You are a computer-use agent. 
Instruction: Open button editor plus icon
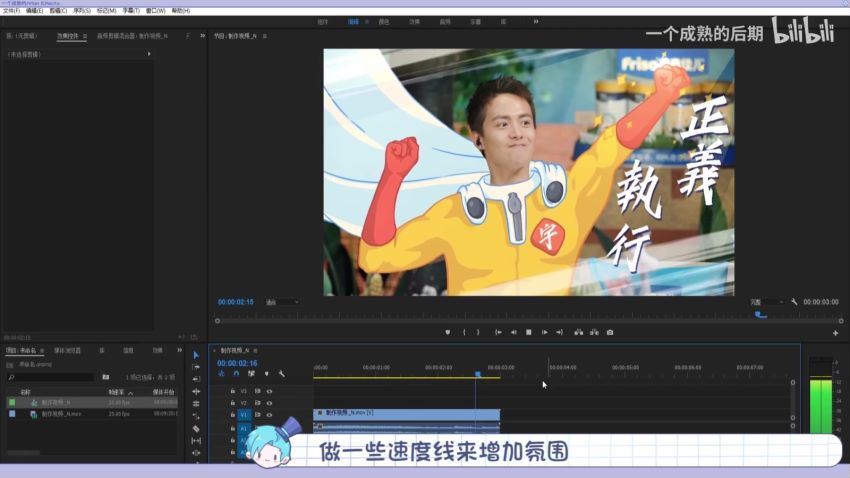tap(835, 333)
